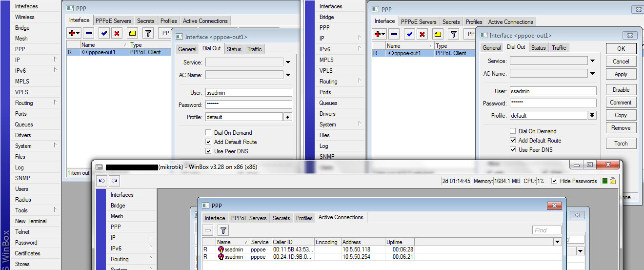
Task: Open Profile dropdown in right pppoe-out1 dialog
Action: pyautogui.click(x=592, y=116)
